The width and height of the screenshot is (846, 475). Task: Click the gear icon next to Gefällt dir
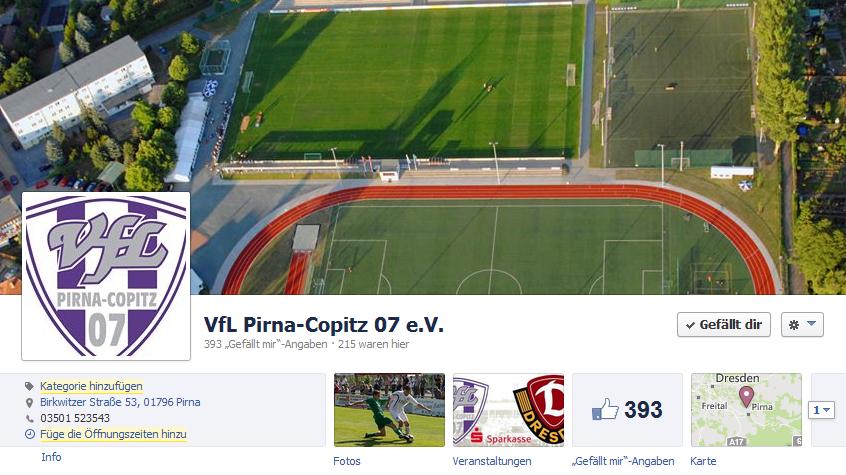point(794,325)
